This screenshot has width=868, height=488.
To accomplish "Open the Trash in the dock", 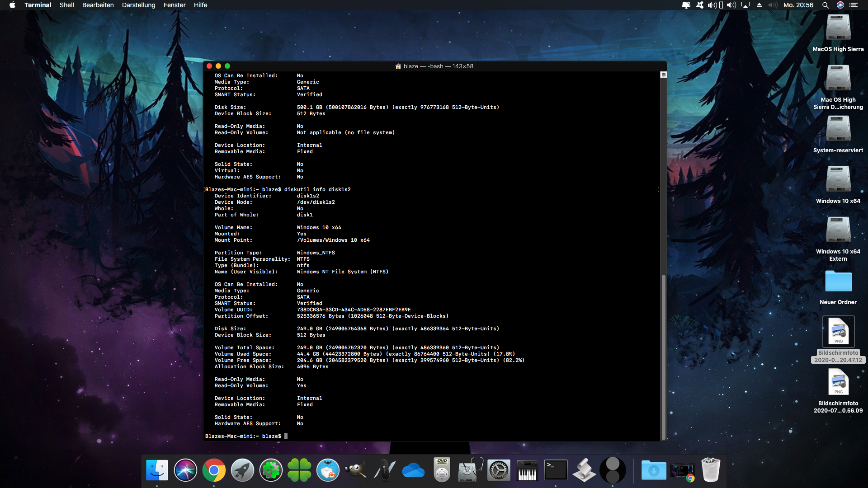I will [x=710, y=470].
